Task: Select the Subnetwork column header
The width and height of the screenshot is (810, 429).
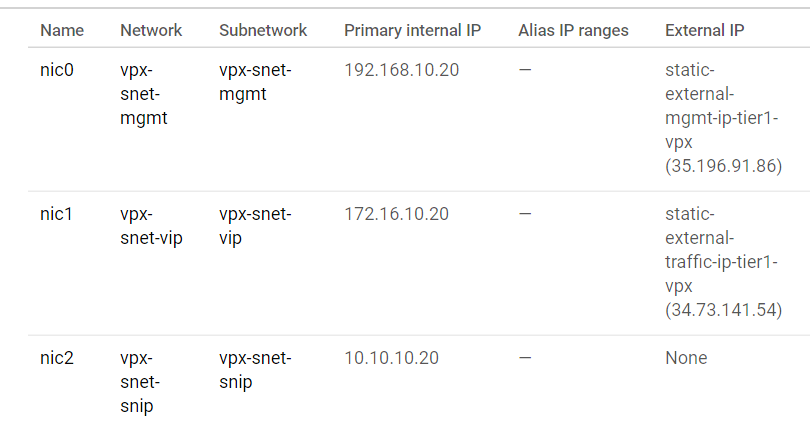Action: (263, 30)
